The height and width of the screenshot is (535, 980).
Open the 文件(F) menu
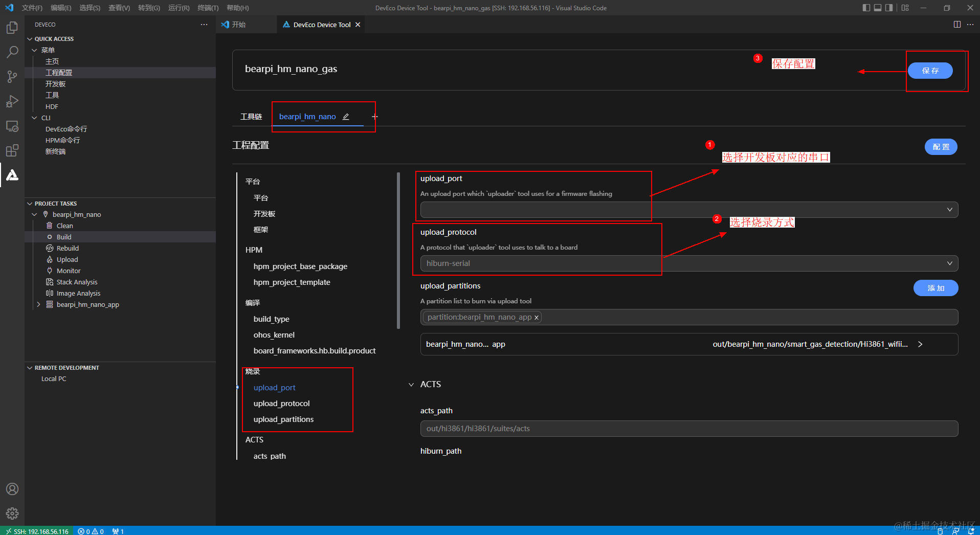(32, 8)
